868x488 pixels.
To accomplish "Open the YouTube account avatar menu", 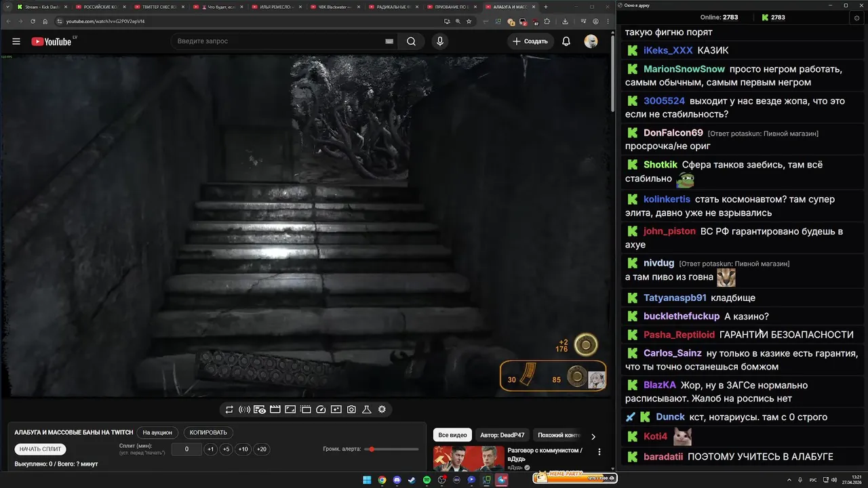I will tap(591, 41).
